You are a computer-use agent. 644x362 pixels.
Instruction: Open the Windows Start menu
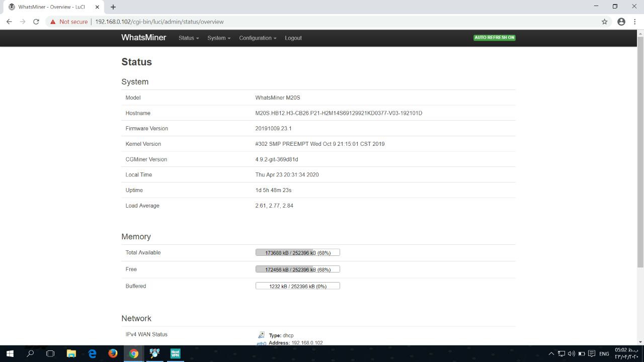[x=10, y=353]
